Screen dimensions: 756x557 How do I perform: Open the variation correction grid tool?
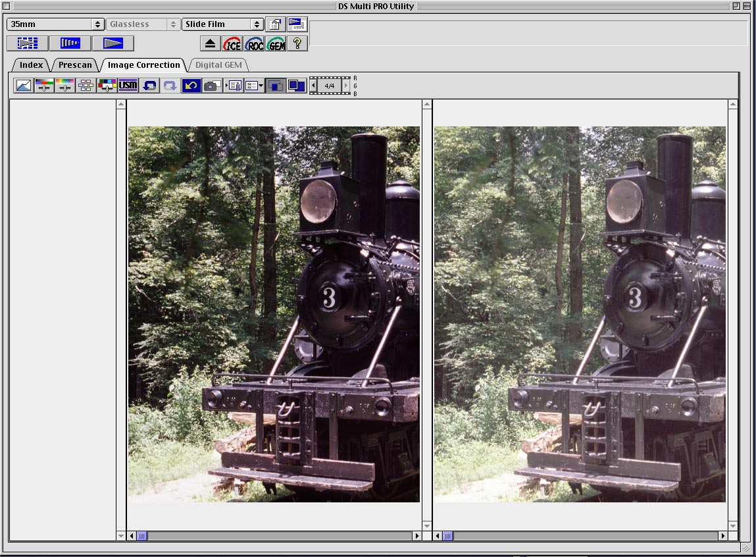[x=86, y=86]
